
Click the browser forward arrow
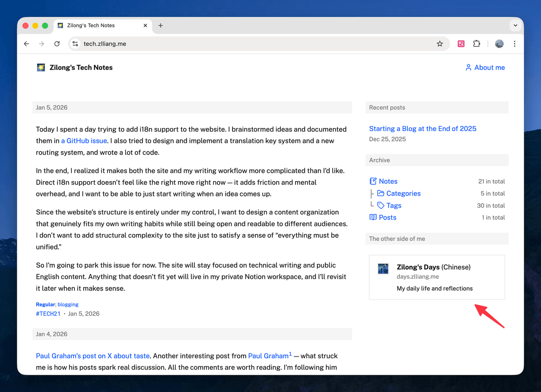coord(41,44)
